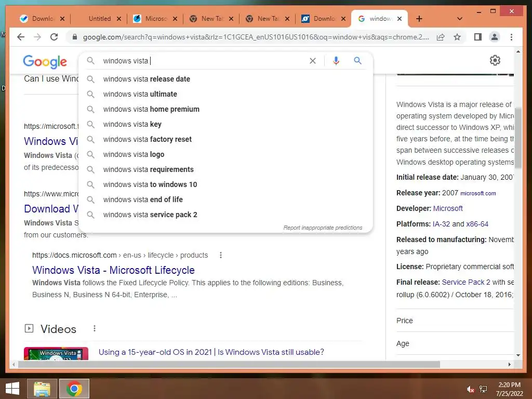Select suggestion windows vista end of life
Viewport: 532px width, 399px height.
click(225, 199)
